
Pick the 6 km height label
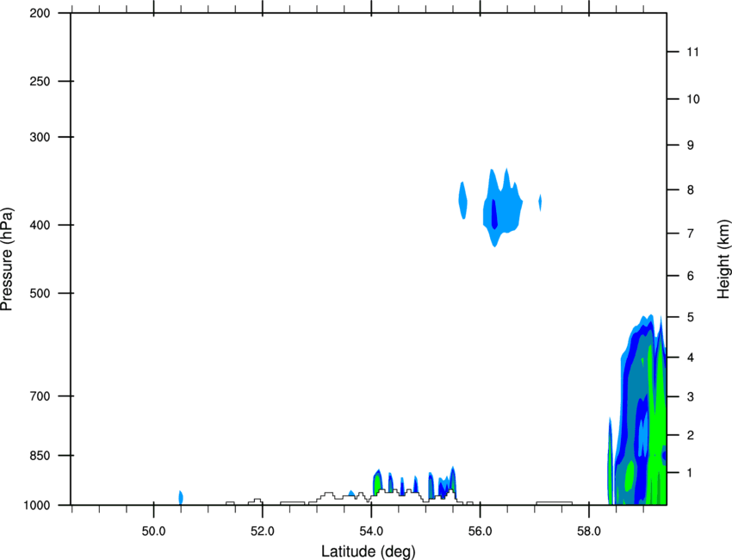coord(691,276)
